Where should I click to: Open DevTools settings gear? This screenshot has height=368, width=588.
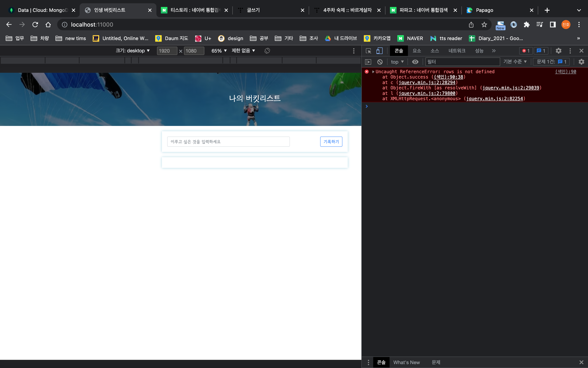[x=559, y=51]
